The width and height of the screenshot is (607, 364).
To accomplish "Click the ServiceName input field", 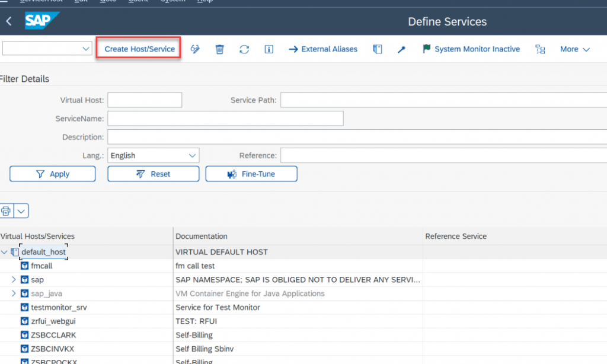I will 225,119.
